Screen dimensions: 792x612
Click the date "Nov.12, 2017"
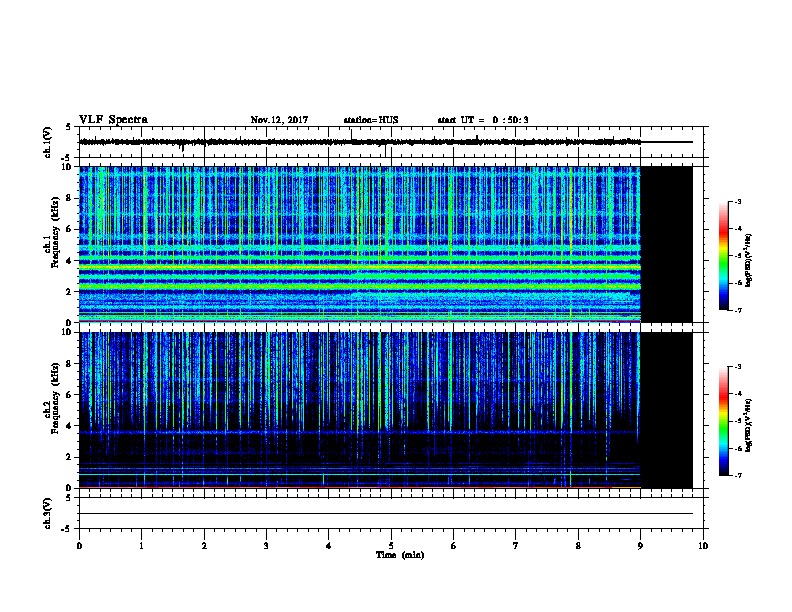[x=279, y=120]
